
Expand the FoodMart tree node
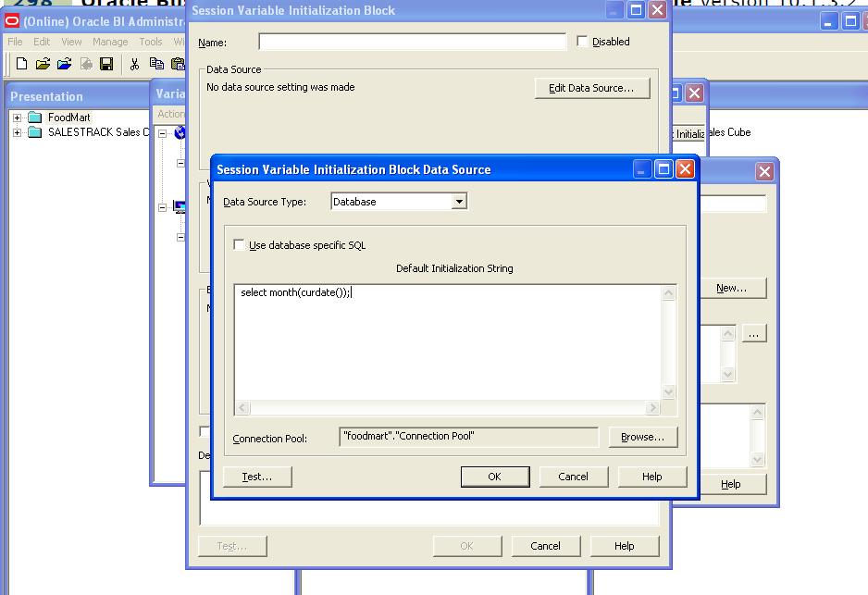(x=18, y=118)
